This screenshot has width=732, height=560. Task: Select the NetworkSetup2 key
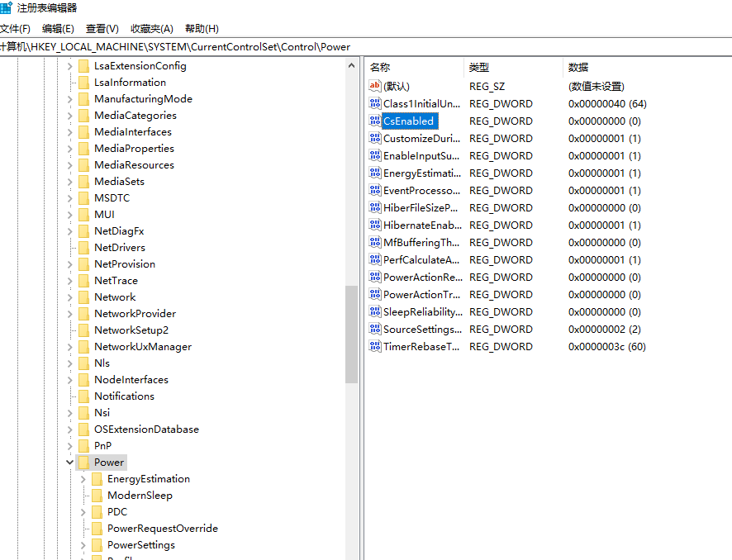coord(131,330)
